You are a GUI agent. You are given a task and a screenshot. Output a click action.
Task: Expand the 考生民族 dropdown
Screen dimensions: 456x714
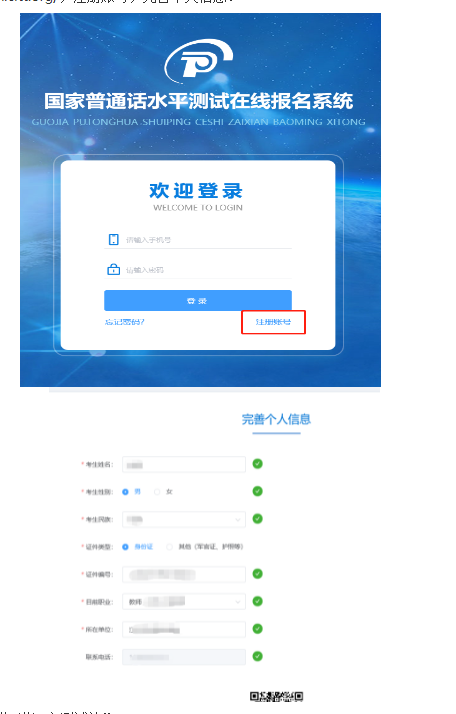click(184, 519)
